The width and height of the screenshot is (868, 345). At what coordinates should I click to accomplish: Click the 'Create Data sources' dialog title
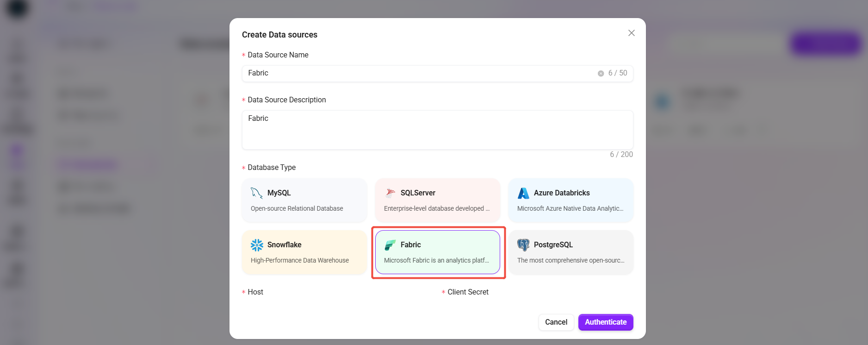click(279, 35)
